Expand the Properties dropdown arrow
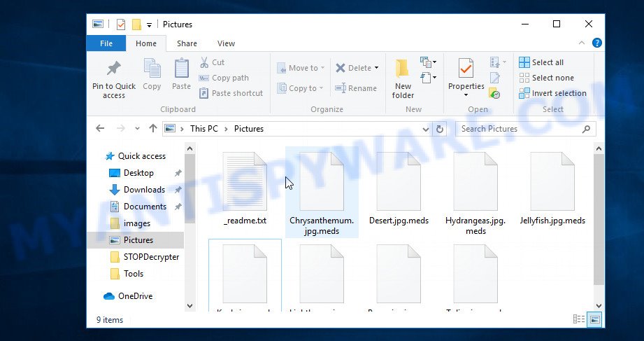 click(x=466, y=95)
